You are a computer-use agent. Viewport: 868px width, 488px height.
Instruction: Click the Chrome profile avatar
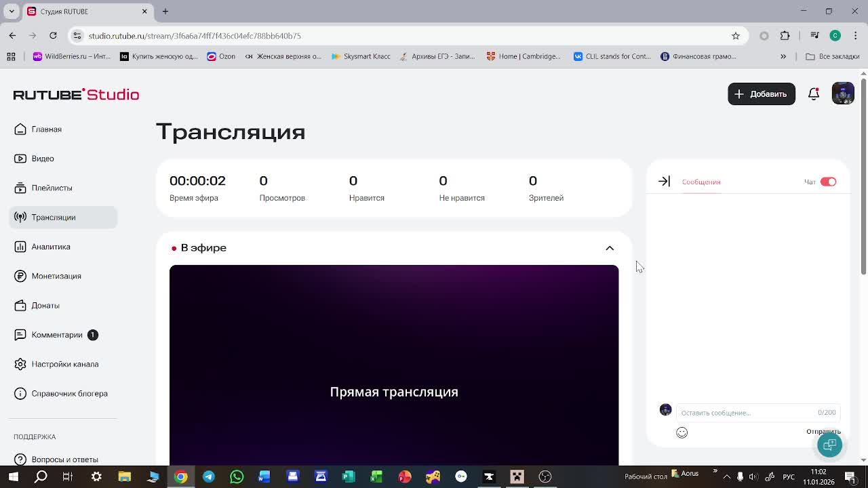point(835,35)
